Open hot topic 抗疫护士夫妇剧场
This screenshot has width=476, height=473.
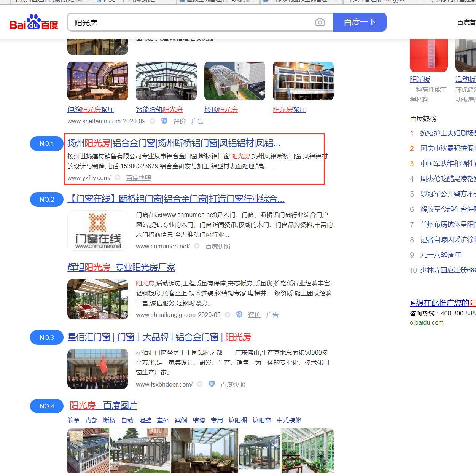coord(448,133)
